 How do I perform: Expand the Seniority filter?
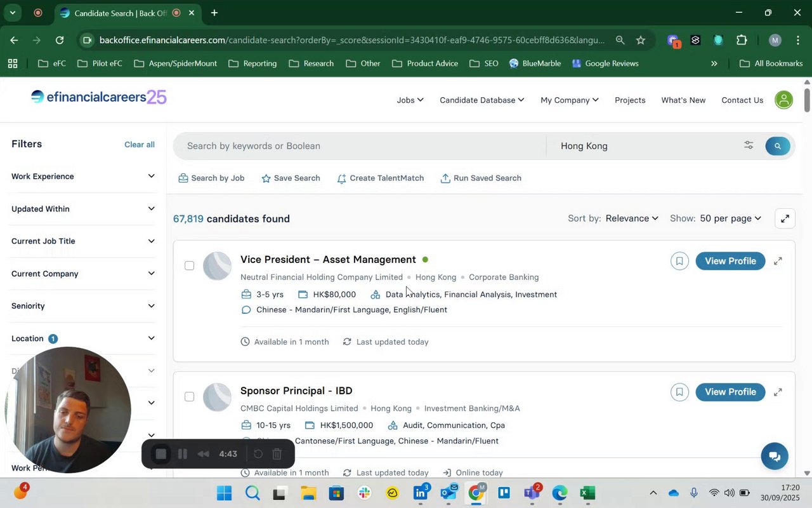pos(83,306)
